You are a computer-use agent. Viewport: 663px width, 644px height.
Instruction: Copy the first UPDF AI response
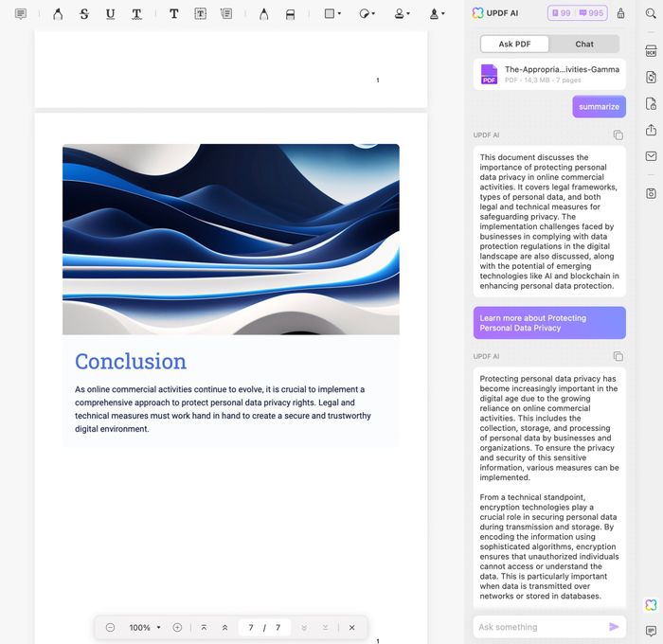pyautogui.click(x=618, y=135)
